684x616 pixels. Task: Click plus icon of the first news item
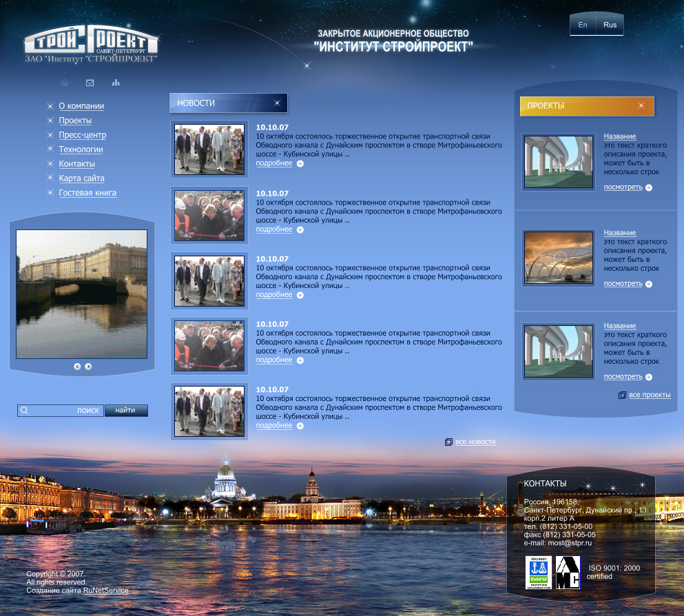(x=300, y=163)
